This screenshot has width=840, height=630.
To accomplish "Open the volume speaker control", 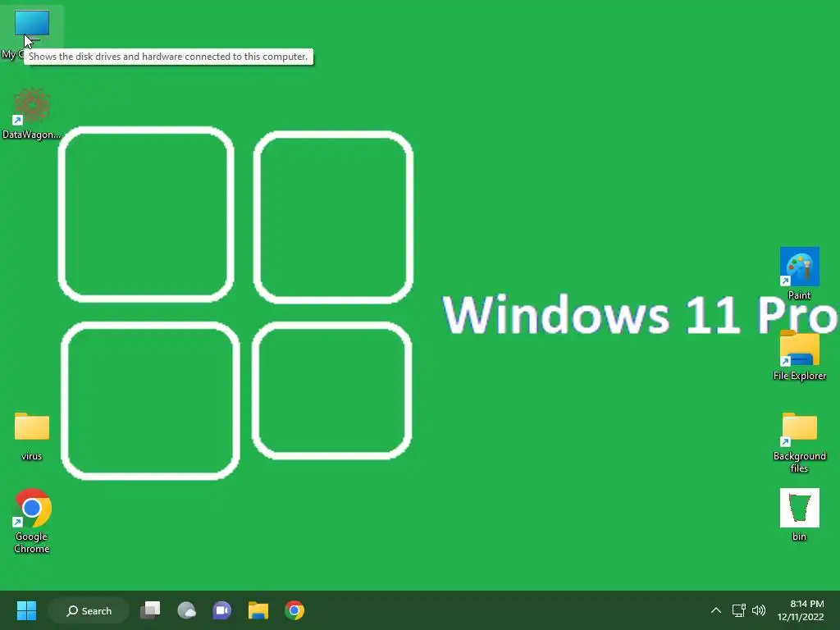I will tap(759, 610).
